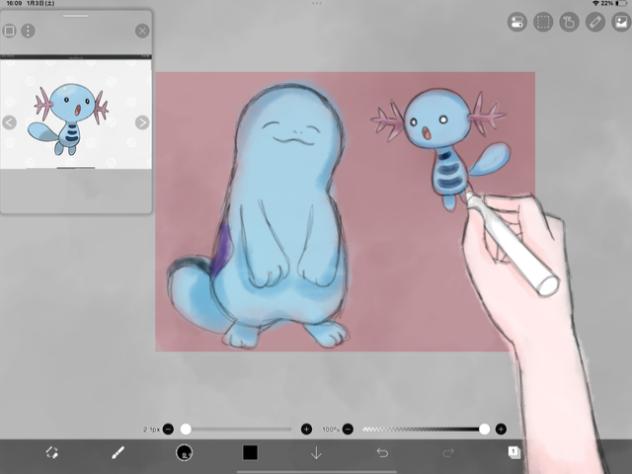Screen dimensions: 632x474
Task: Open the layers panel icon
Action: (514, 452)
